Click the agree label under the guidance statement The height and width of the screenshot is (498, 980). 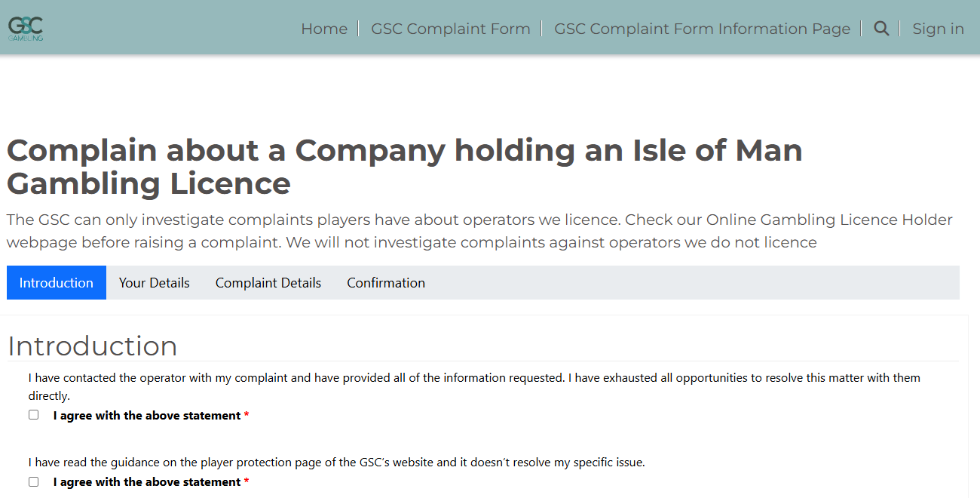pyautogui.click(x=147, y=482)
